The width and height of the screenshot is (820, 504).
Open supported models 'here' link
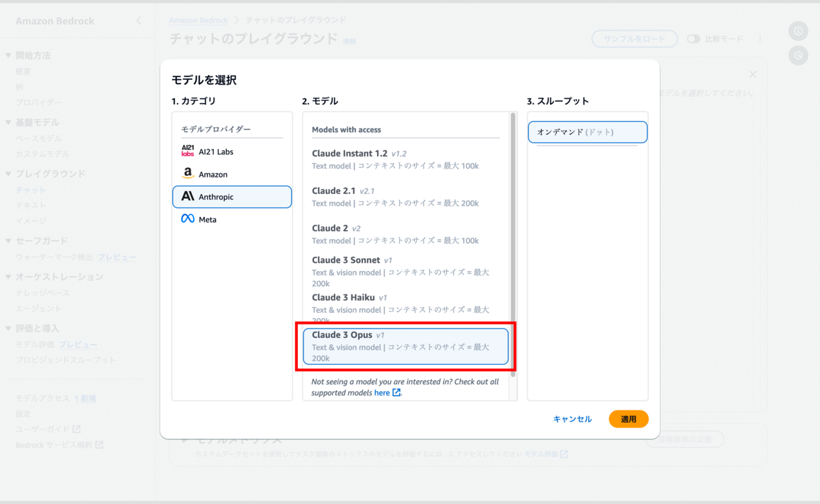[382, 393]
